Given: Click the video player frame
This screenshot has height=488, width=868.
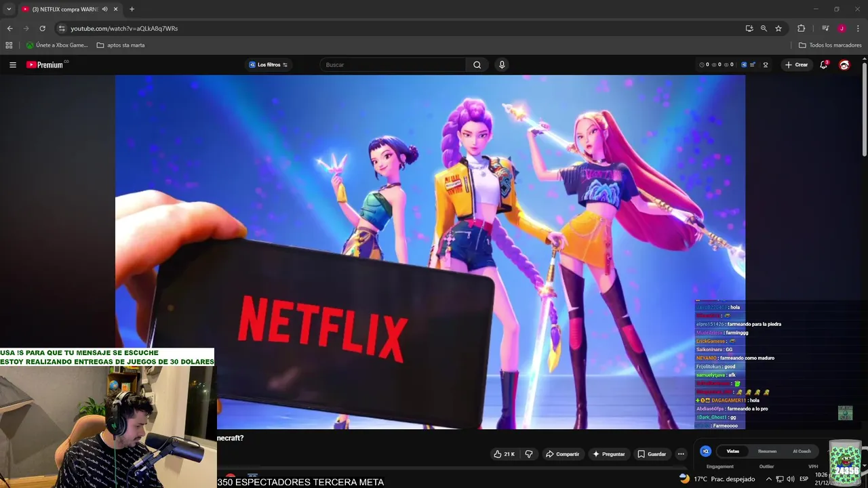Looking at the screenshot, I should point(430,251).
